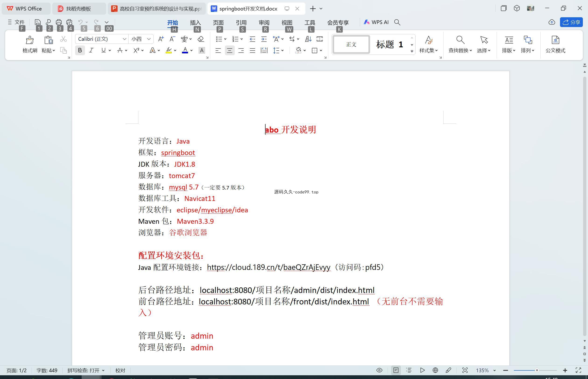Image resolution: width=588 pixels, height=379 pixels.
Task: Click the play slideshow icon in status bar
Action: pos(422,370)
